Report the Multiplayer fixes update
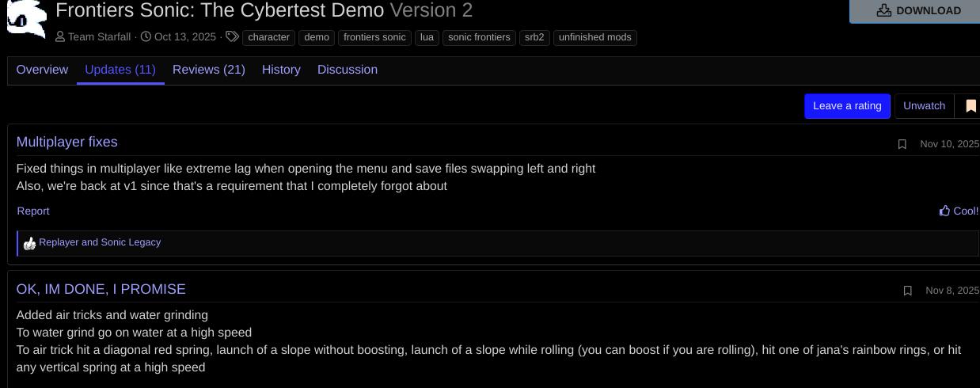 point(33,211)
